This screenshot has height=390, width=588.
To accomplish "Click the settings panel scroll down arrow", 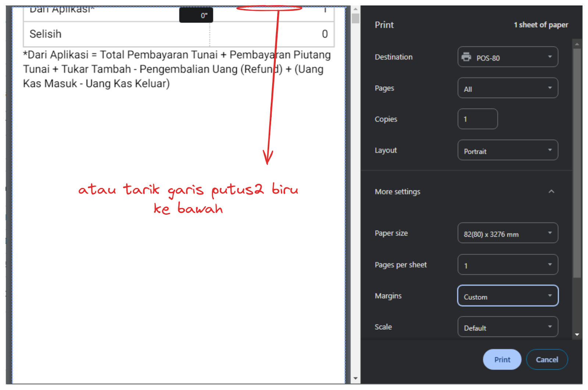I will tap(577, 335).
